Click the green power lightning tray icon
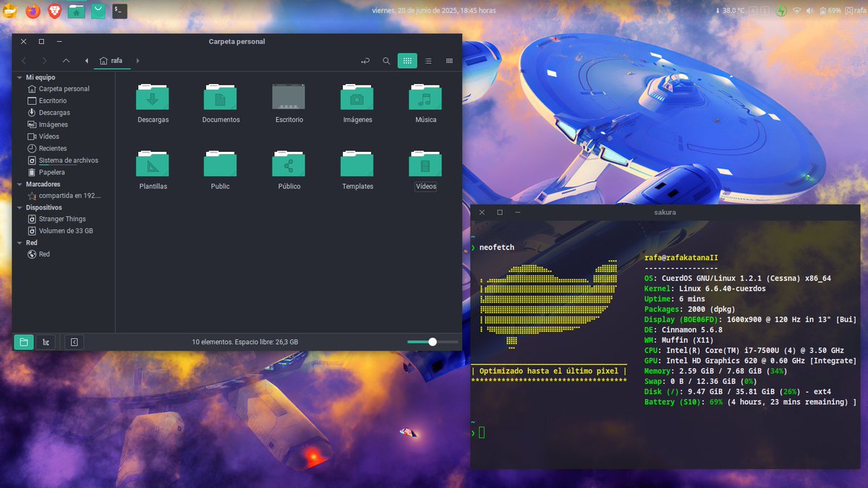This screenshot has height=488, width=868. coord(781,11)
